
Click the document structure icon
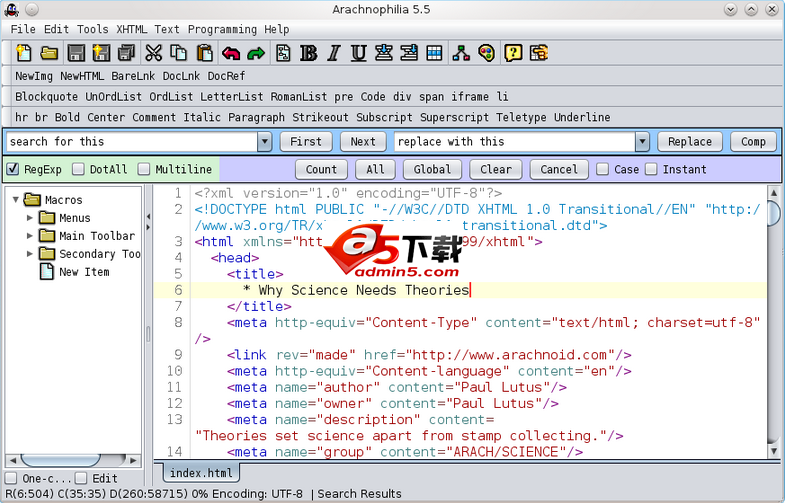[283, 53]
